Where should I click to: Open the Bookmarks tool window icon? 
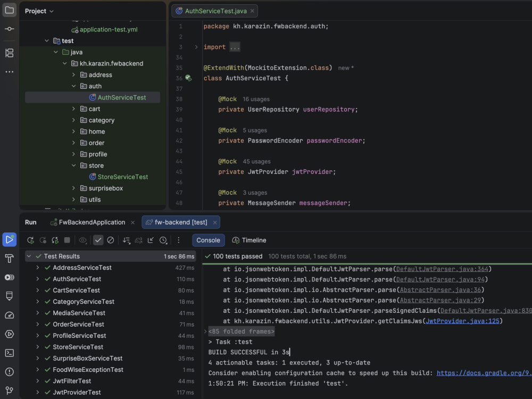click(x=9, y=296)
